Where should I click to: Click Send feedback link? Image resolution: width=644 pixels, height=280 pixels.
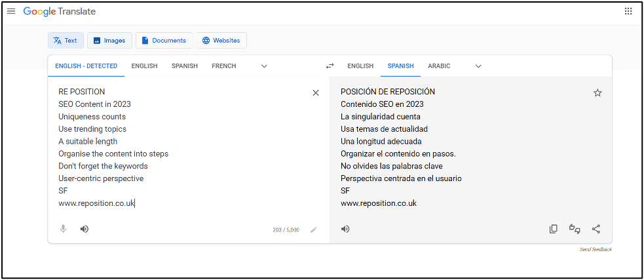click(596, 250)
